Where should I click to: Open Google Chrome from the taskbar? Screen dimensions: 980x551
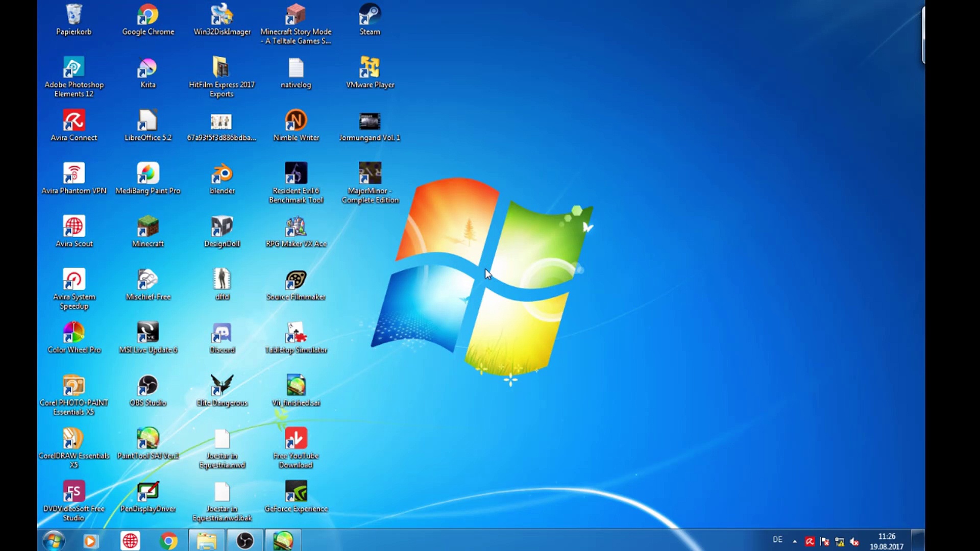point(168,541)
